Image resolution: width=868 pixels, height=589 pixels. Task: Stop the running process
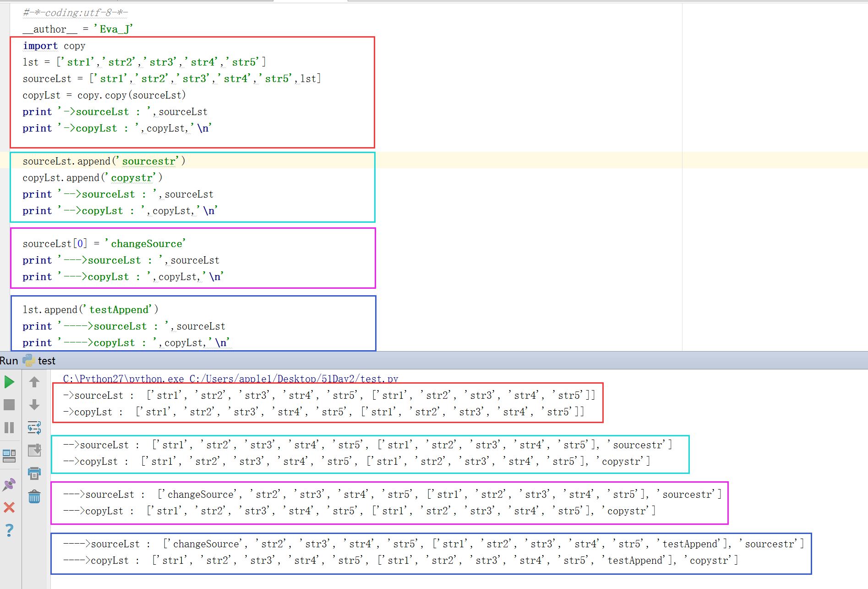(9, 405)
